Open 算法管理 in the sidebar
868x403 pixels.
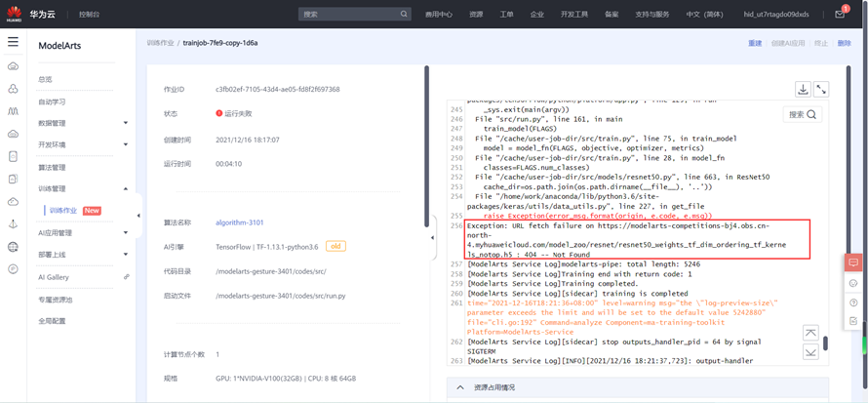point(52,167)
